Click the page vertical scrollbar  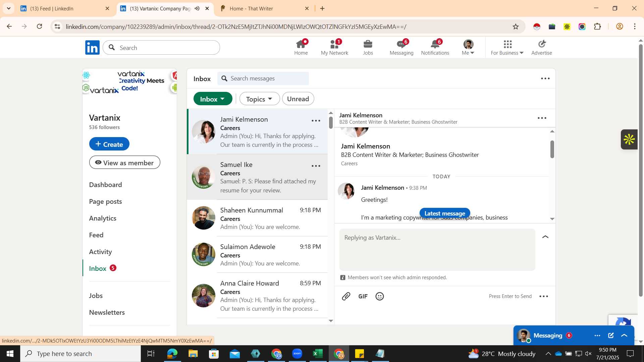(x=641, y=170)
